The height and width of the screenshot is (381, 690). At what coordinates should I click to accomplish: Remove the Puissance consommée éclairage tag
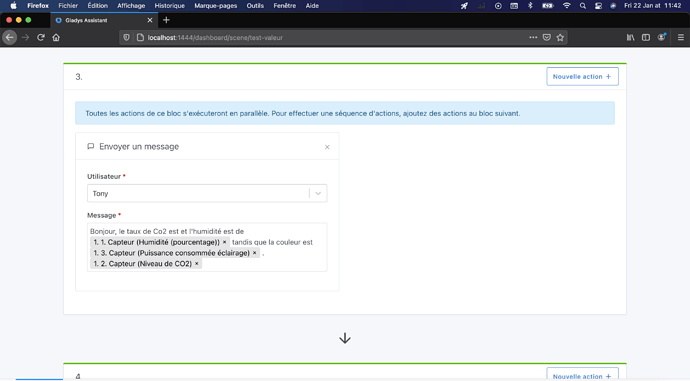click(x=254, y=253)
